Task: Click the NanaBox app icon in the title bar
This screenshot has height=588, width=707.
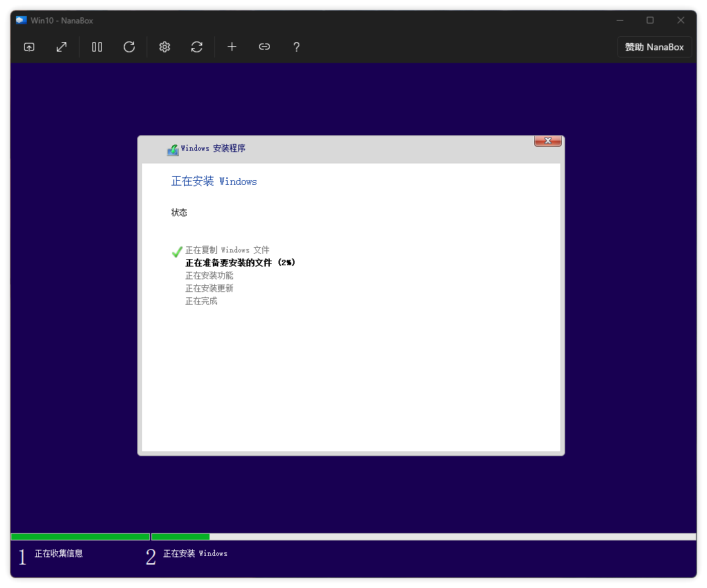Action: [x=21, y=20]
